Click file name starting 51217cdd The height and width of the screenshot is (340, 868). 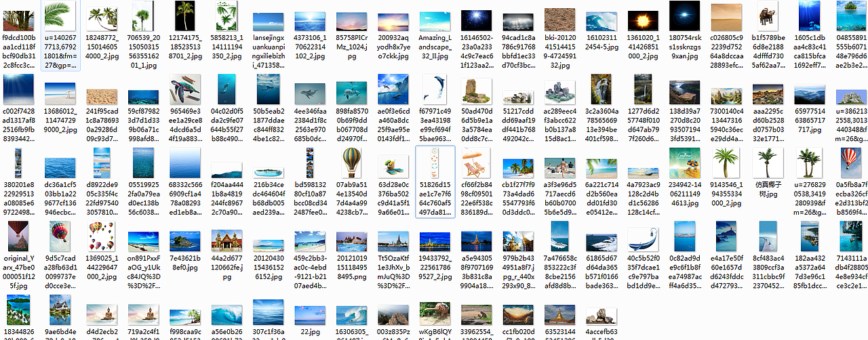pos(519,125)
